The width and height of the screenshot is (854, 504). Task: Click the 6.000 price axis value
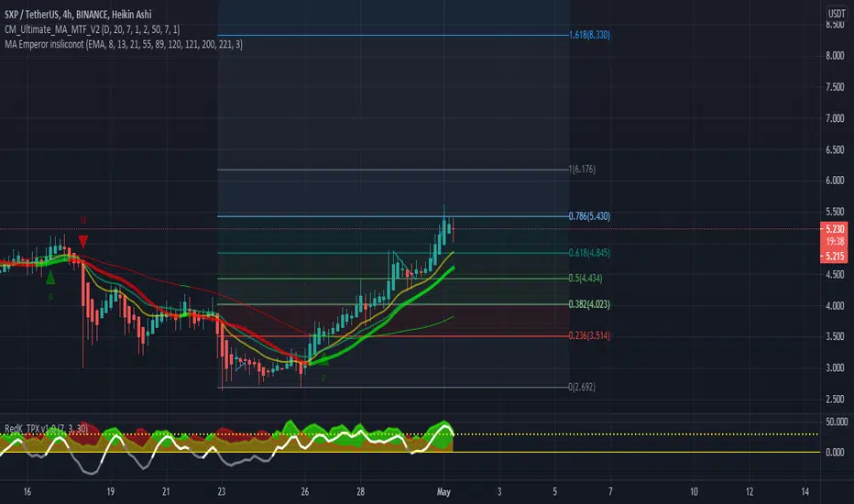(x=835, y=181)
